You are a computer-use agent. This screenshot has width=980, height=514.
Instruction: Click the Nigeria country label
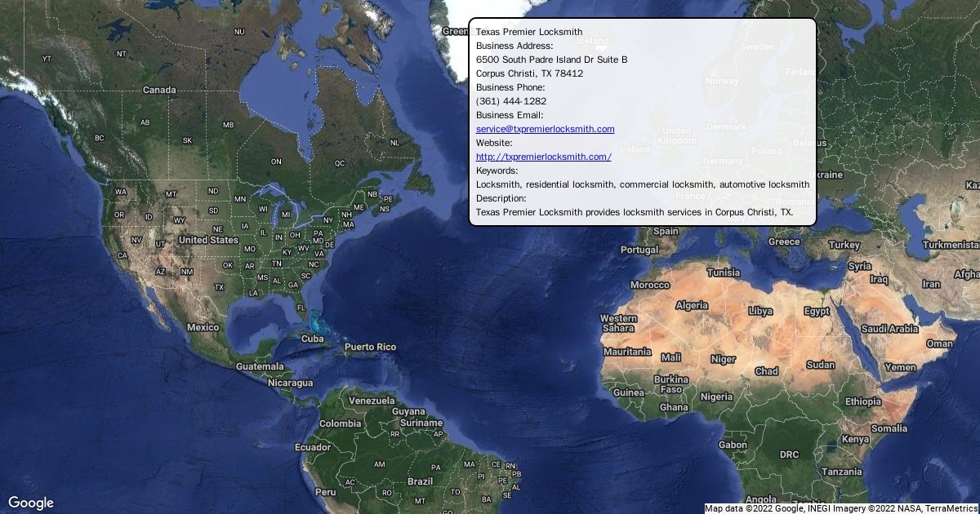pos(716,397)
